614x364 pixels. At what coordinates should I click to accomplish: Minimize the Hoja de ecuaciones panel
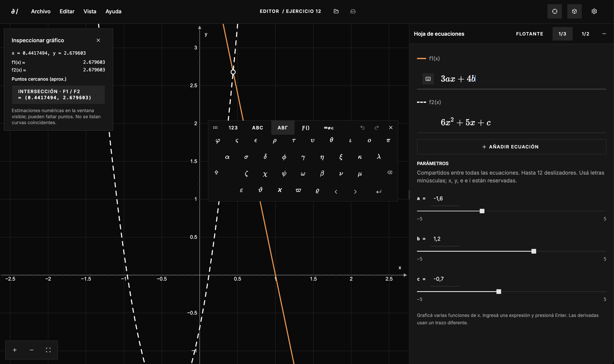pyautogui.click(x=604, y=34)
